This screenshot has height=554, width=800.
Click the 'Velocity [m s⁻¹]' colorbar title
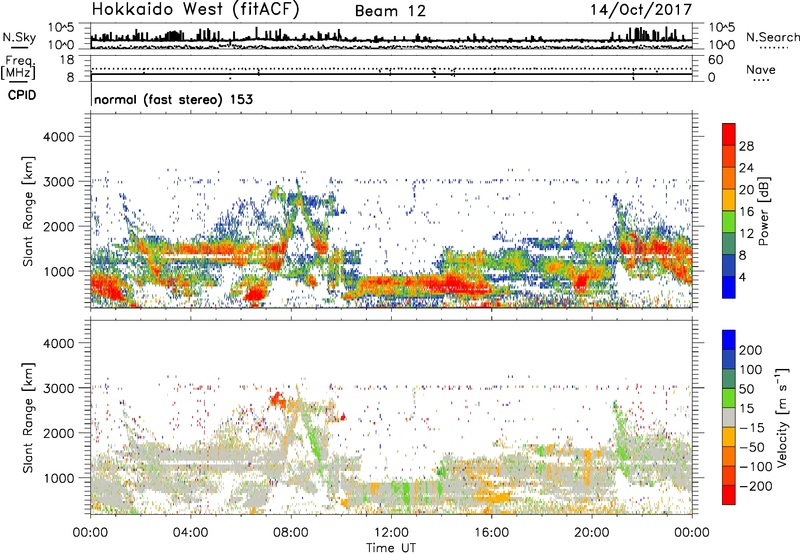click(782, 417)
